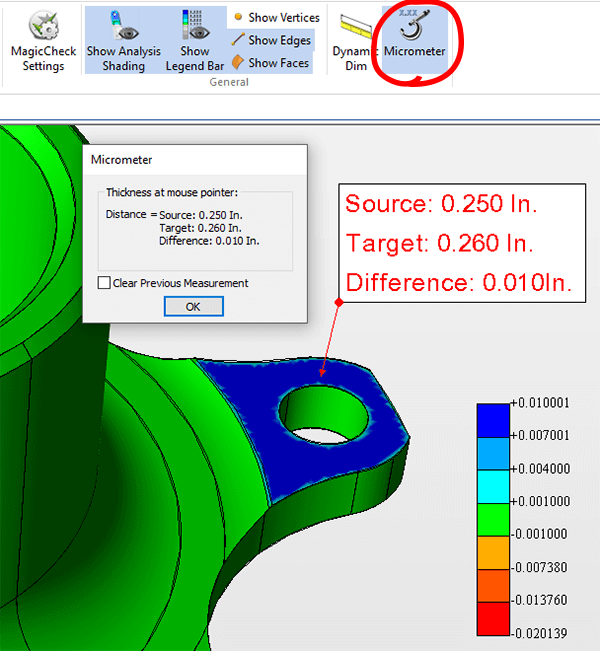Viewport: 600px width, 651px height.
Task: Click the -0.001000 legend value
Action: [x=539, y=534]
